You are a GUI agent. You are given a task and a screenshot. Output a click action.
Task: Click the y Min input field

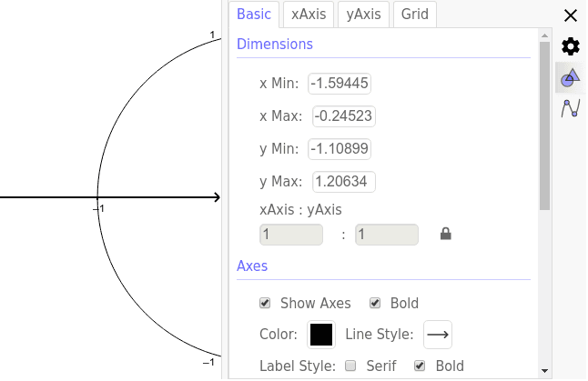click(340, 149)
